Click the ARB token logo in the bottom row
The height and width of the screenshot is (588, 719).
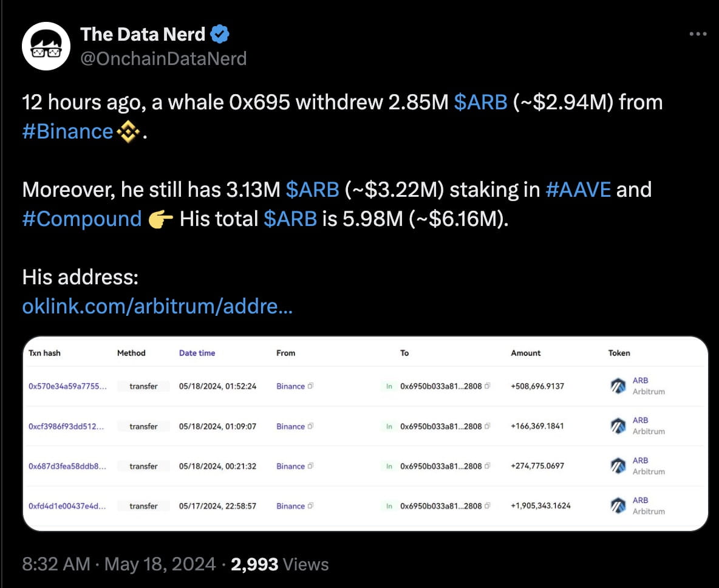pos(618,505)
